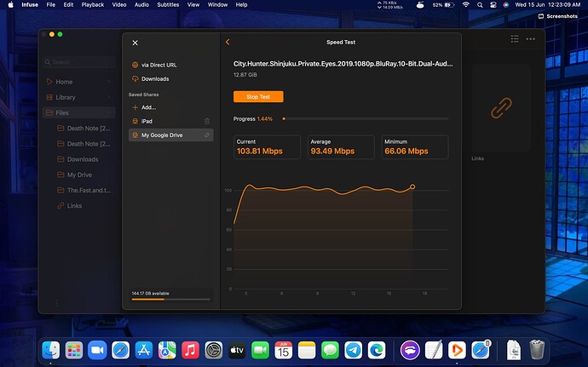This screenshot has width=588, height=367.
Task: Open the Downloads cloud icon entry
Action: (135, 78)
